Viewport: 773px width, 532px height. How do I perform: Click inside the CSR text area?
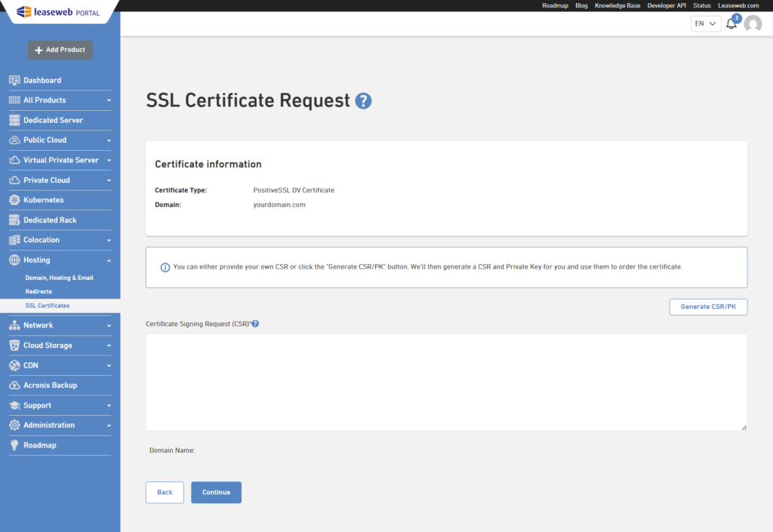pos(446,381)
